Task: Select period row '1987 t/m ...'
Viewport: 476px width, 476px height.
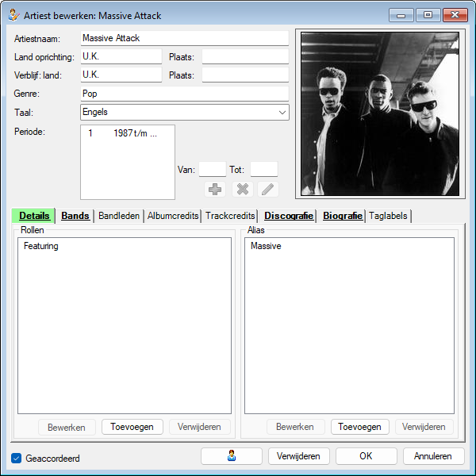Action: pyautogui.click(x=128, y=133)
